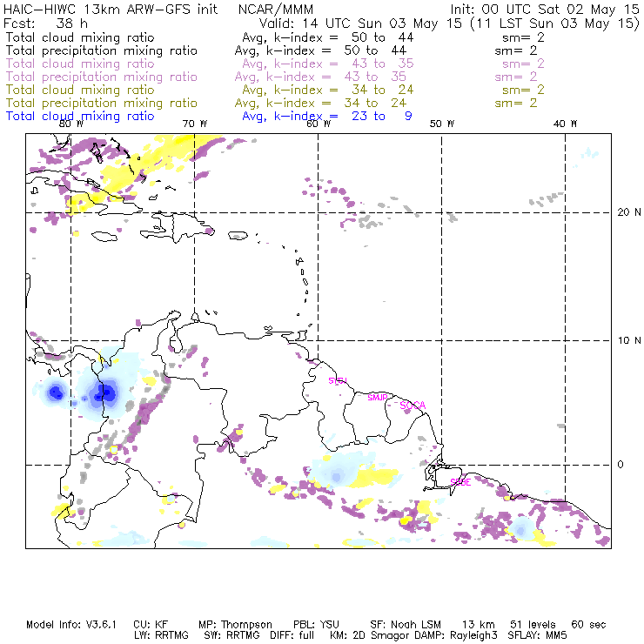
Task: Click the 'HAIC-HIWC 13km ARW-GFS init' title text
Action: click(x=111, y=10)
